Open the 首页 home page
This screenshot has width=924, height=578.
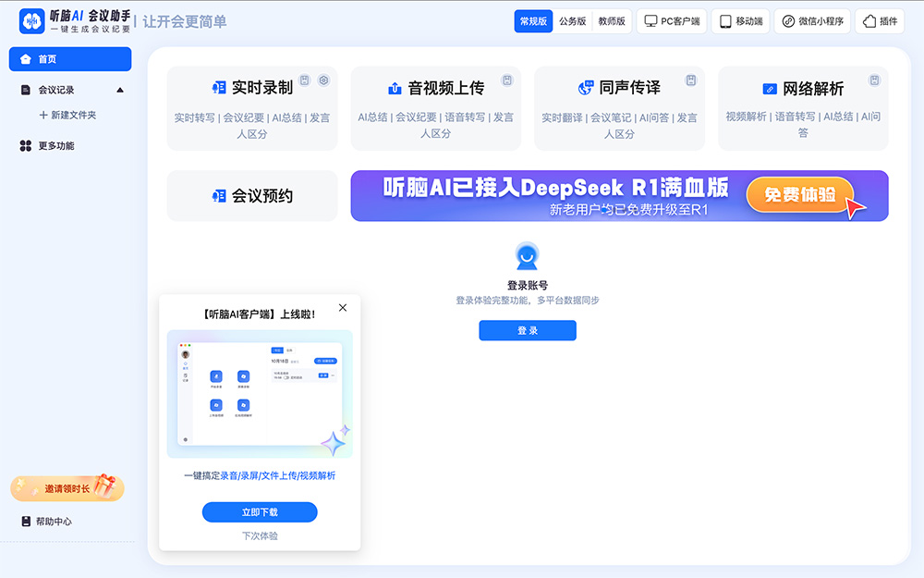pyautogui.click(x=70, y=59)
